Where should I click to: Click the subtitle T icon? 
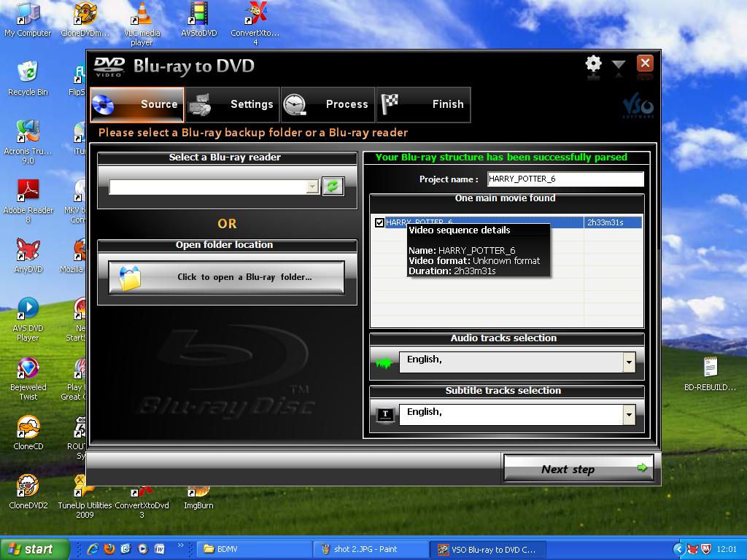click(385, 414)
